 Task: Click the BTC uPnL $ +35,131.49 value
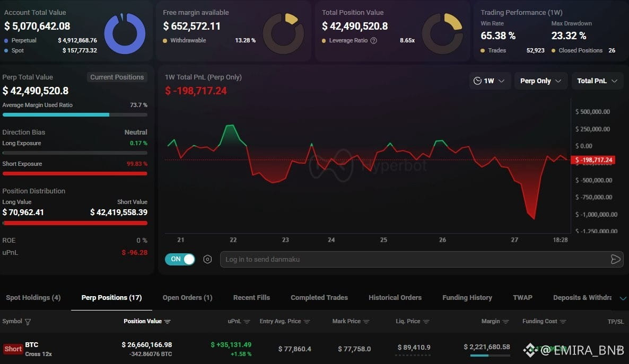coord(231,345)
